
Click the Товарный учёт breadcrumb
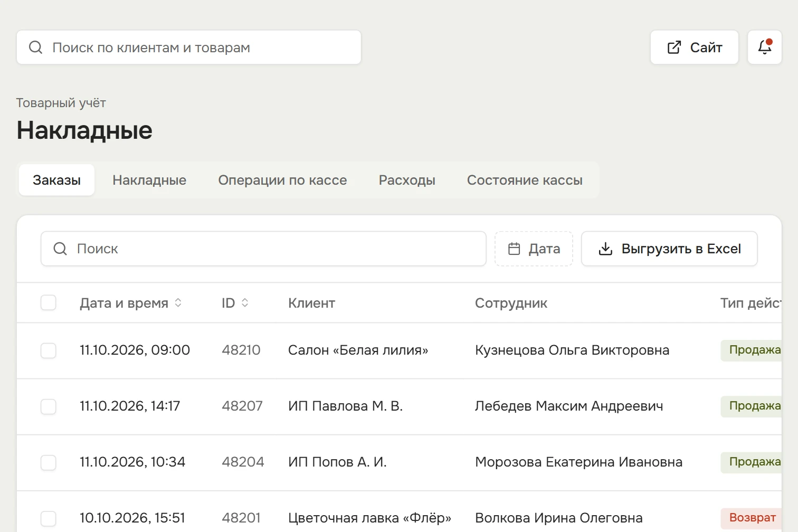(x=61, y=103)
